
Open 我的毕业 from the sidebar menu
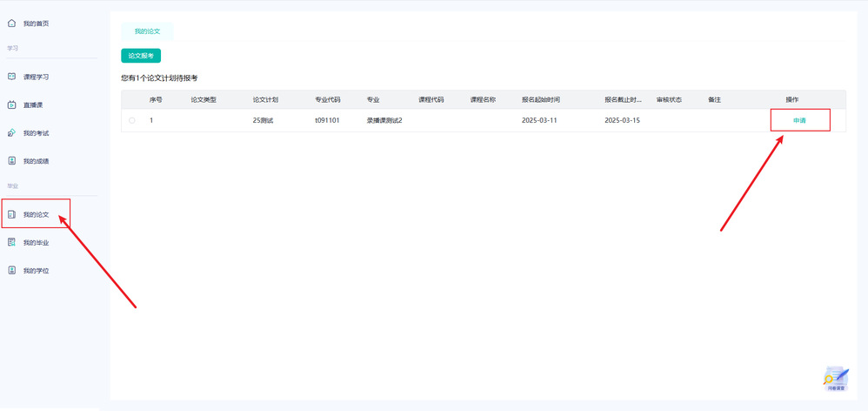pyautogui.click(x=36, y=242)
